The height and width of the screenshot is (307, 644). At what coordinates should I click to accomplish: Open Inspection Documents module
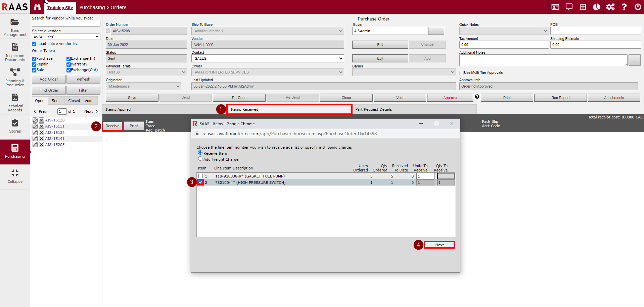pos(15,52)
